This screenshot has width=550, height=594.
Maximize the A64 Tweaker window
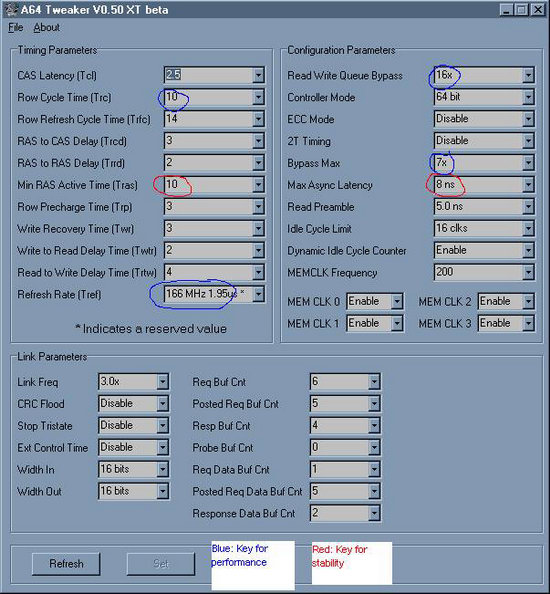tap(522, 9)
